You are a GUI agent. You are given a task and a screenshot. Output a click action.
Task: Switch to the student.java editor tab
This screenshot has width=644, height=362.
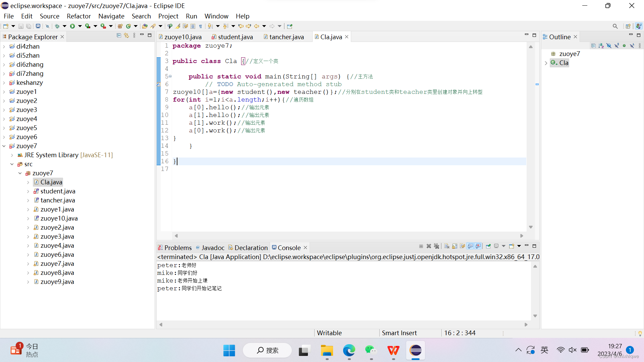click(x=235, y=37)
